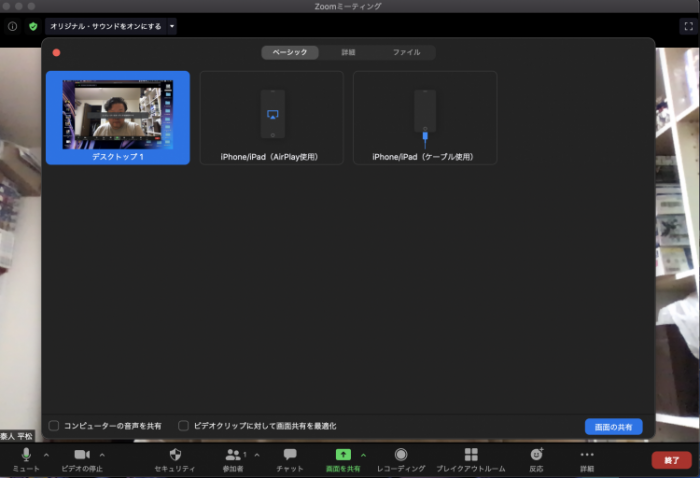Close the share selection dialog
700x478 pixels.
[56, 53]
